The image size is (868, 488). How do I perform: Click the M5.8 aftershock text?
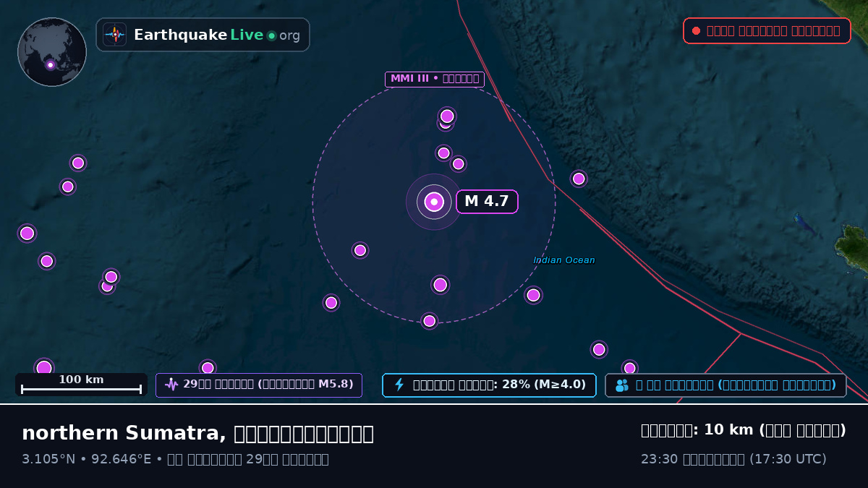click(336, 385)
